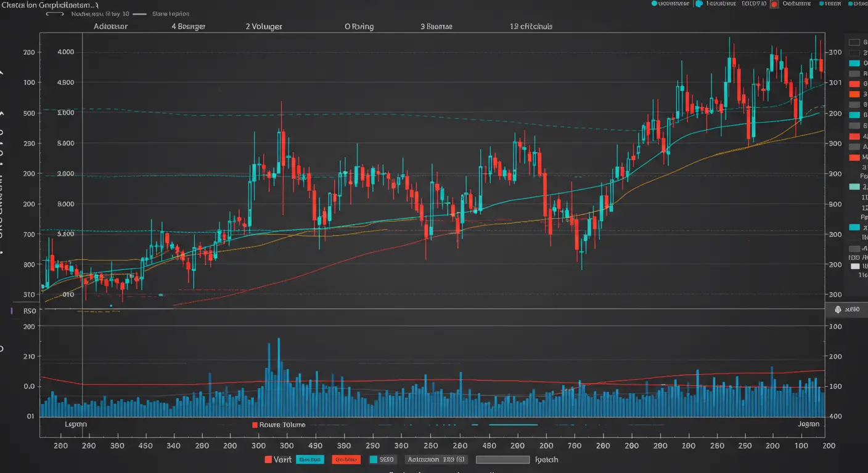Open the gray 'Aatancion 110' box
This screenshot has width=868, height=473.
(436, 459)
